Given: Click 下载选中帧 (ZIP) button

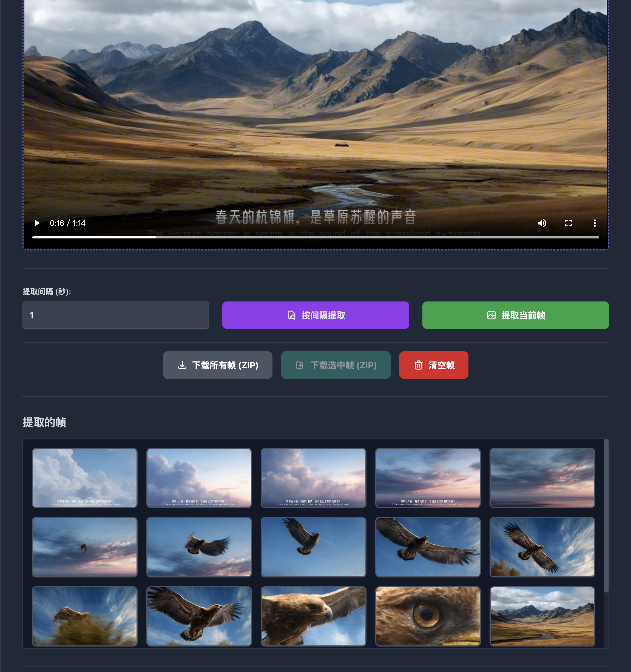Looking at the screenshot, I should click(x=336, y=365).
